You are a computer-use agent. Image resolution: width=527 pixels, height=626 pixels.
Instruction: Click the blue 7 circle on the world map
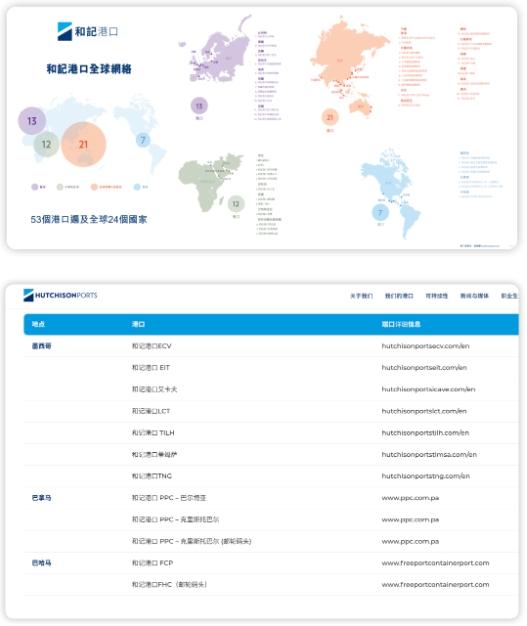click(x=143, y=140)
